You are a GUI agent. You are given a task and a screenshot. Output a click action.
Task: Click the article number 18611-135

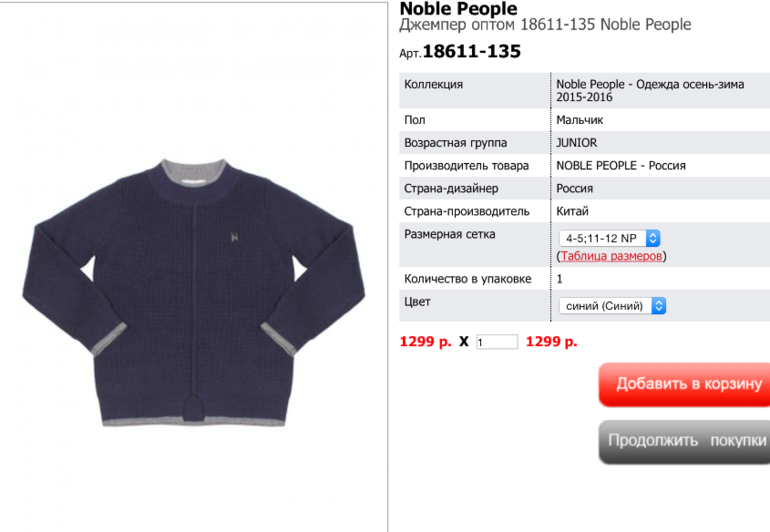(471, 51)
